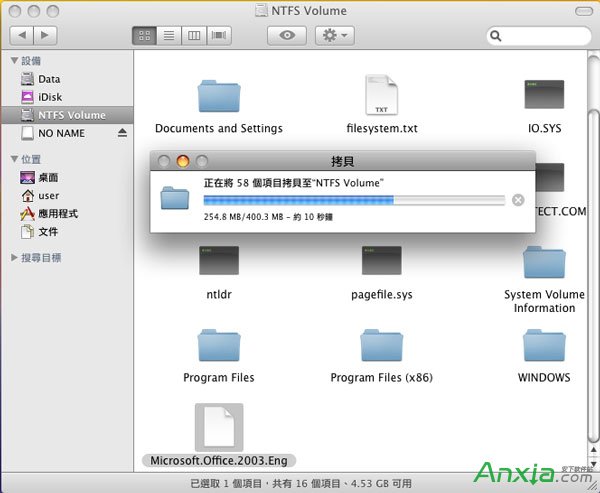Screen dimensions: 600x493
Task: Click the Finder search field
Action: 540,36
